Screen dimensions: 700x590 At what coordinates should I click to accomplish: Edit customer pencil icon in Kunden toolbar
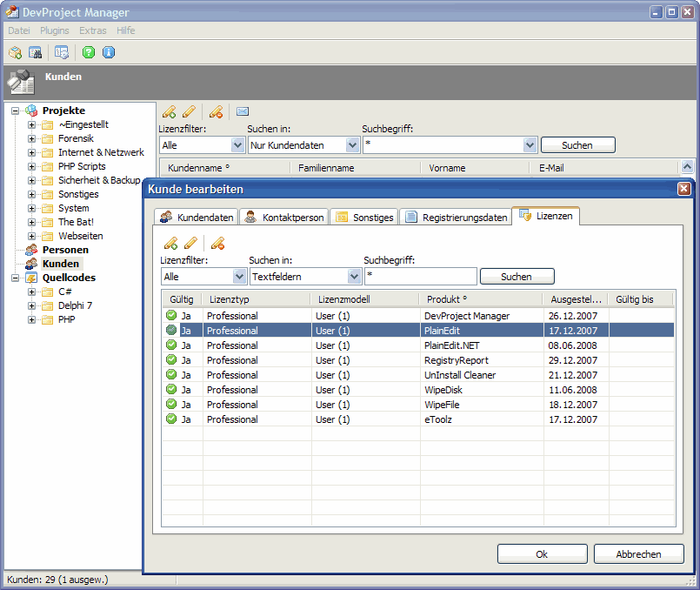(189, 111)
